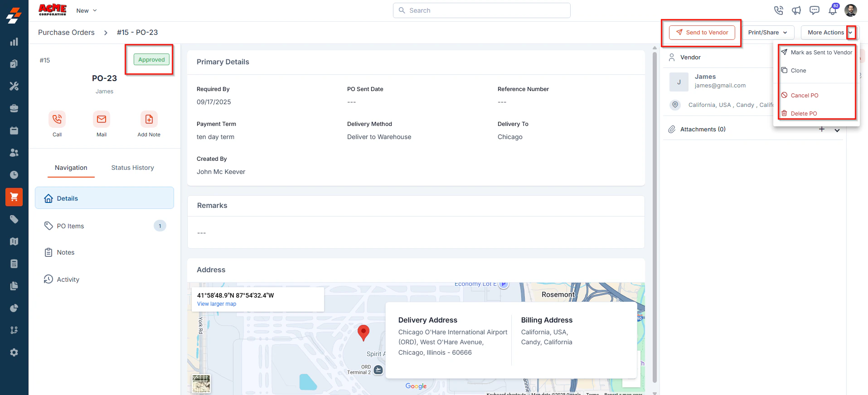This screenshot has width=868, height=395.
Task: Open the pie chart reports sidebar icon
Action: pyautogui.click(x=14, y=308)
